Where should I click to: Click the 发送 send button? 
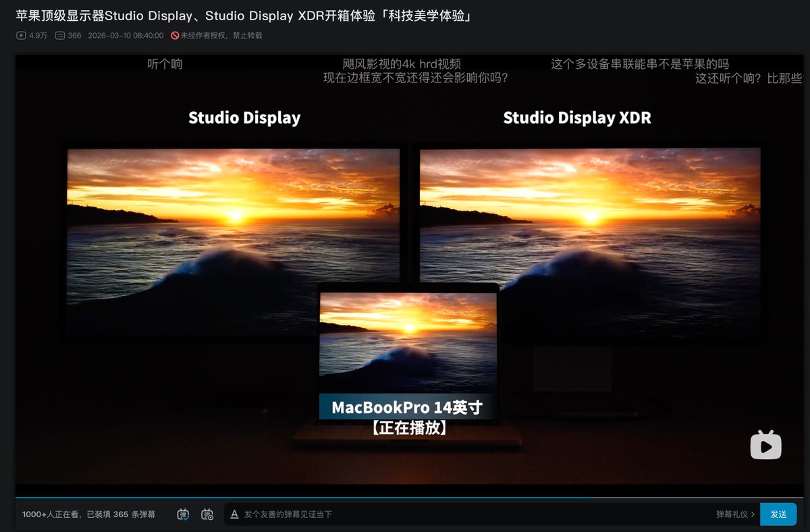pyautogui.click(x=778, y=514)
